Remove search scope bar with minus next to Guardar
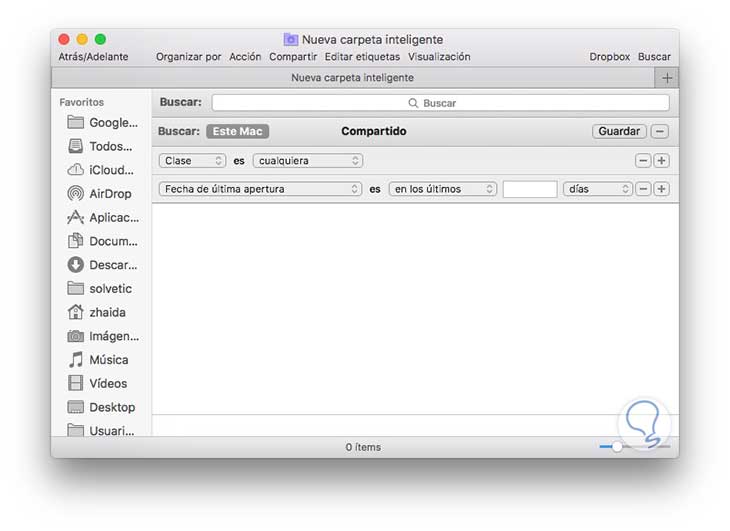730x531 pixels. click(x=660, y=131)
